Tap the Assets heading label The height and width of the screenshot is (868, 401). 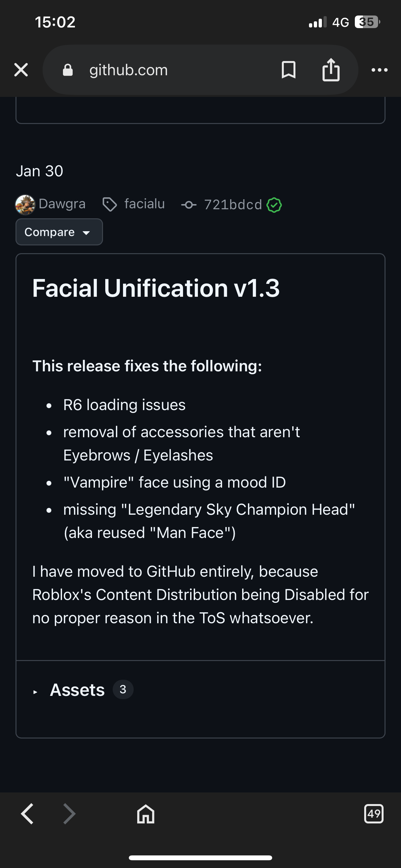coord(77,690)
